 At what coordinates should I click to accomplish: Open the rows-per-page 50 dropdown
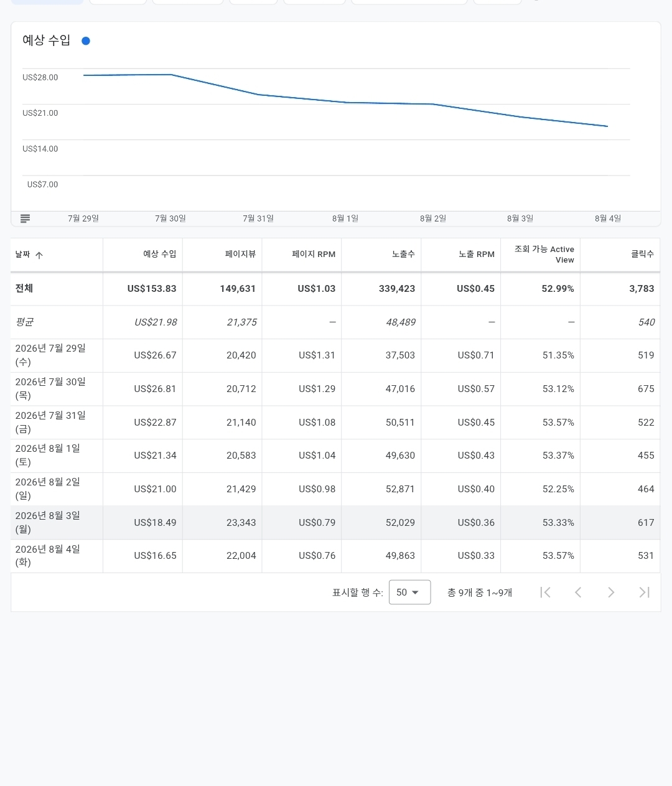click(x=409, y=592)
